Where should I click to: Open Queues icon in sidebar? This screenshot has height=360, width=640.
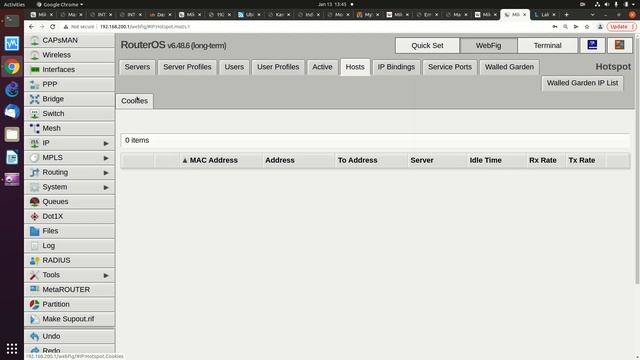tap(35, 202)
